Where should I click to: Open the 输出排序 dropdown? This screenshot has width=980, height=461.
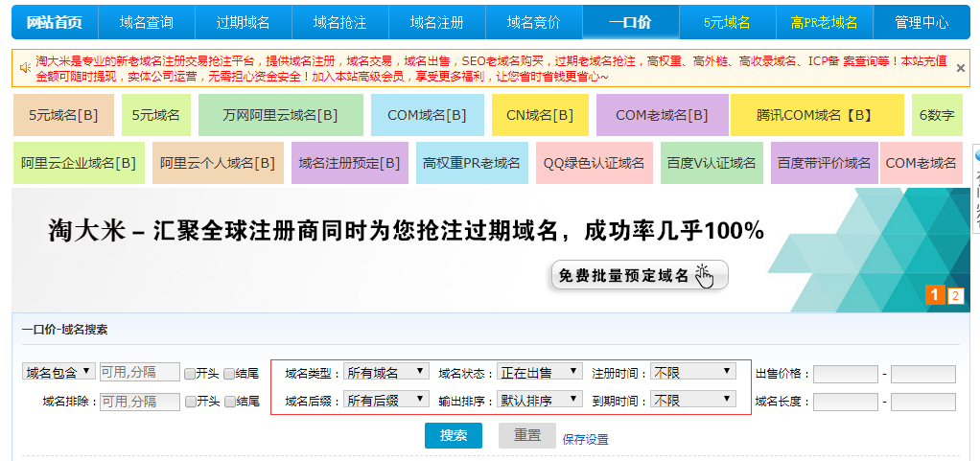(x=539, y=401)
